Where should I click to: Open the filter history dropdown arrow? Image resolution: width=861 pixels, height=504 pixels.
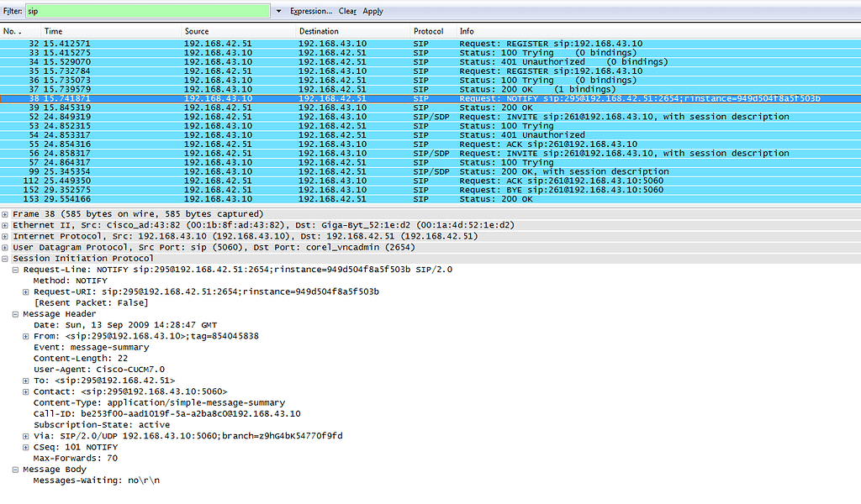pyautogui.click(x=277, y=11)
